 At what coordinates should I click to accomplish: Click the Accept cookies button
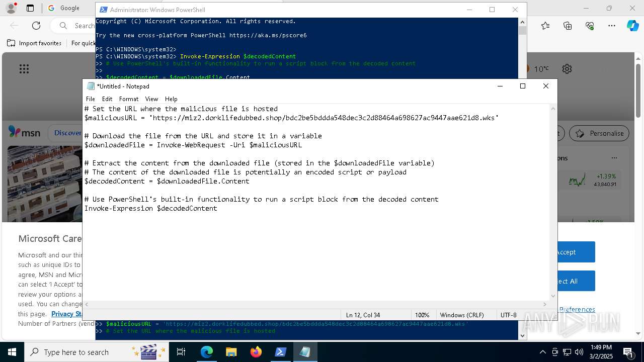pyautogui.click(x=576, y=252)
